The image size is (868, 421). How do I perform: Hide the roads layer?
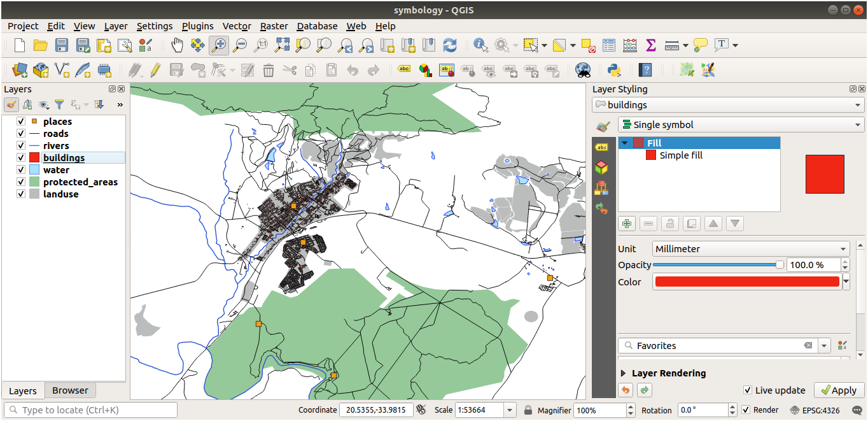click(x=21, y=134)
